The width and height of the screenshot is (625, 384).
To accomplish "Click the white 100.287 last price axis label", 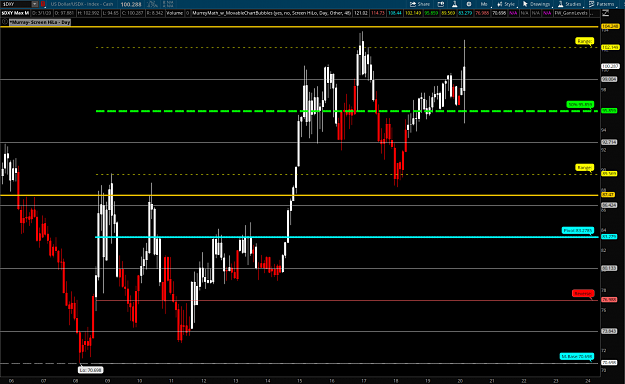I will (x=610, y=66).
